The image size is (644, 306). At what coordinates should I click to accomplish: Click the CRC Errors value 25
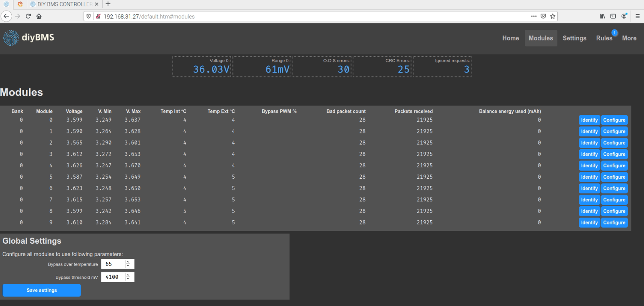(404, 70)
